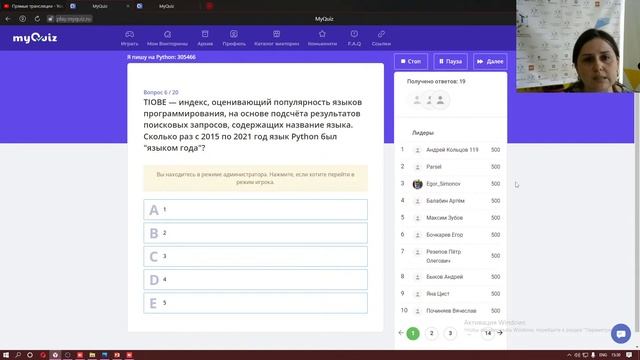This screenshot has width=640, height=360.
Task: Open leaderboard page 1
Action: click(x=413, y=333)
